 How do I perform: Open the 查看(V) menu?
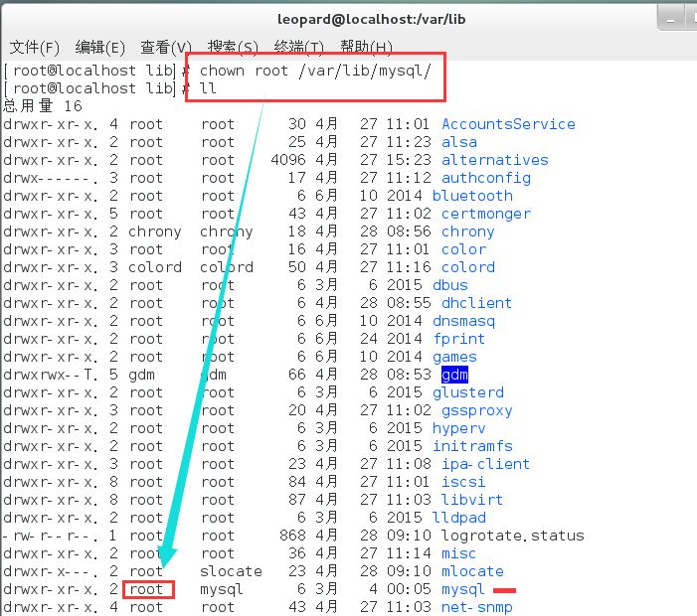click(166, 47)
